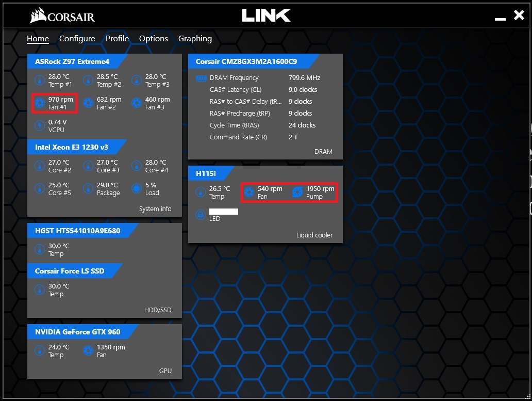This screenshot has height=401, width=532.
Task: Click the DRAM panel label
Action: 323,151
